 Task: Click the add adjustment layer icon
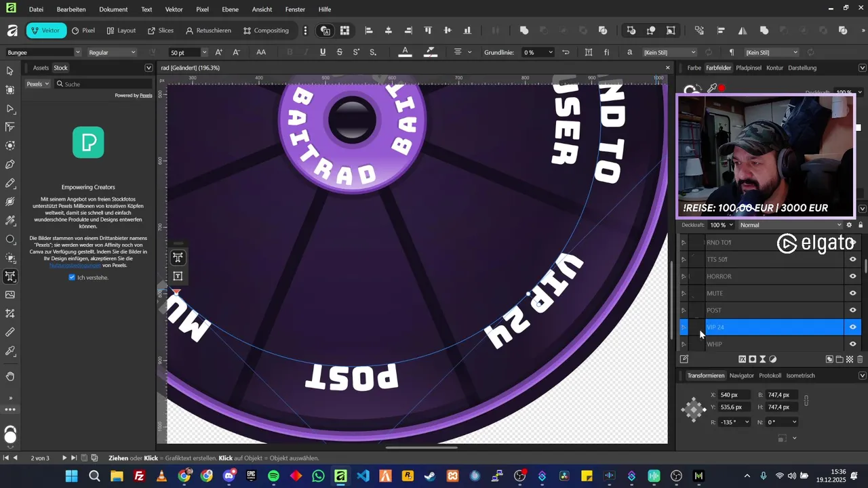pos(773,359)
